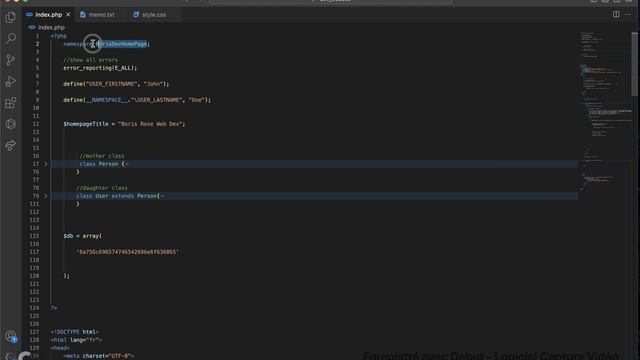Click on error_reporting(E_ALL); line

click(100, 68)
